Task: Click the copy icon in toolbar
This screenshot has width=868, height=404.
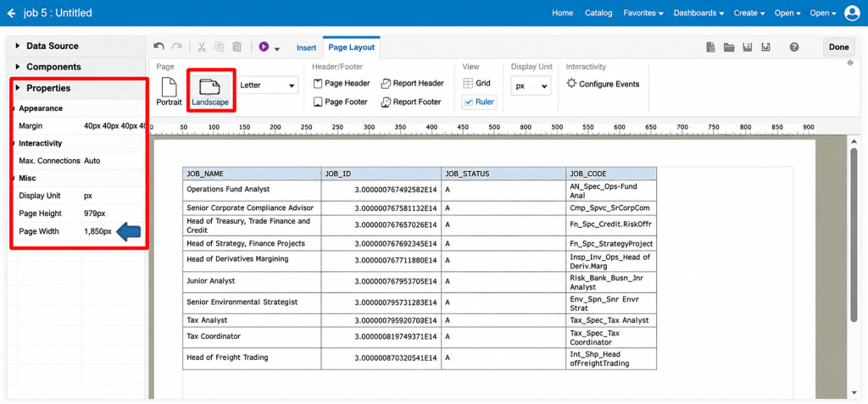Action: [x=220, y=47]
